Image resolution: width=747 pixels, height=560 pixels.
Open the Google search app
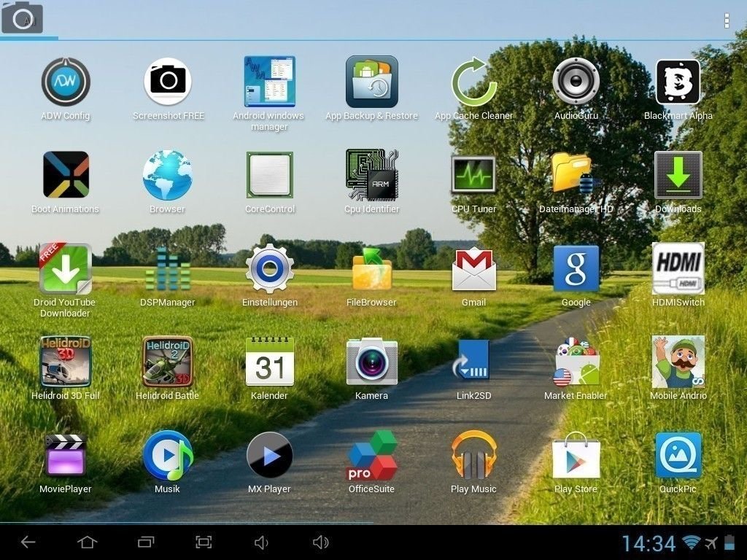pos(576,268)
